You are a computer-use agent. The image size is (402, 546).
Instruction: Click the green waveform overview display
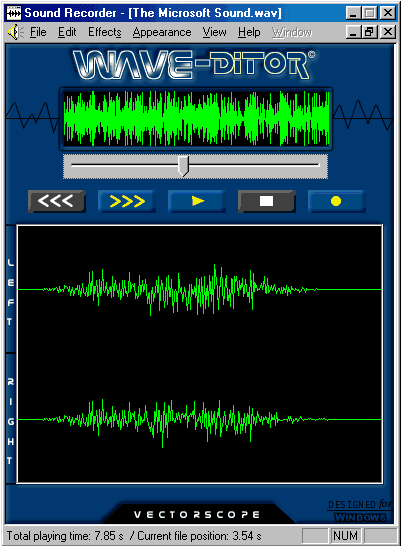(196, 118)
